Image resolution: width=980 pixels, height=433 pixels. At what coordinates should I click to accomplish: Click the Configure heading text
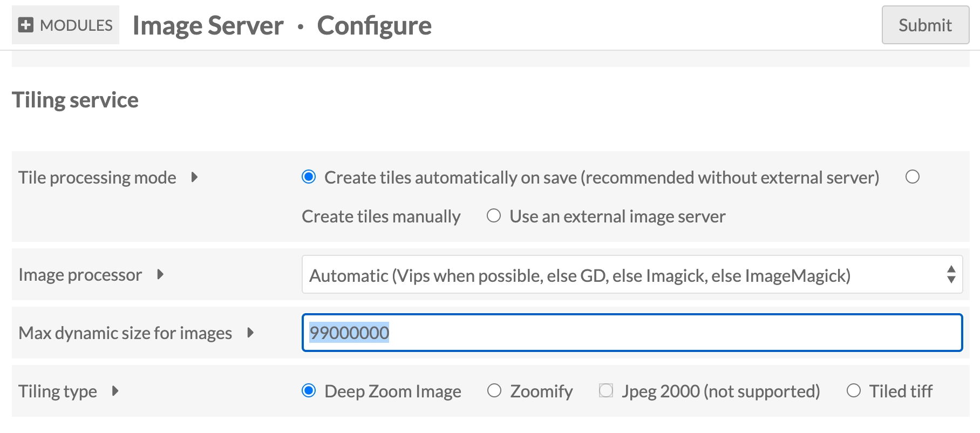point(374,25)
